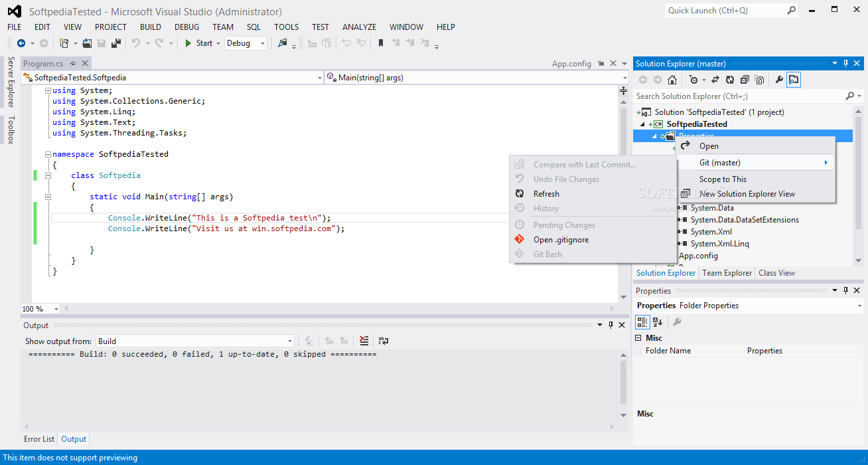Click the Home icon in Solution Explorer
Image resolution: width=868 pixels, height=465 pixels.
pos(672,80)
